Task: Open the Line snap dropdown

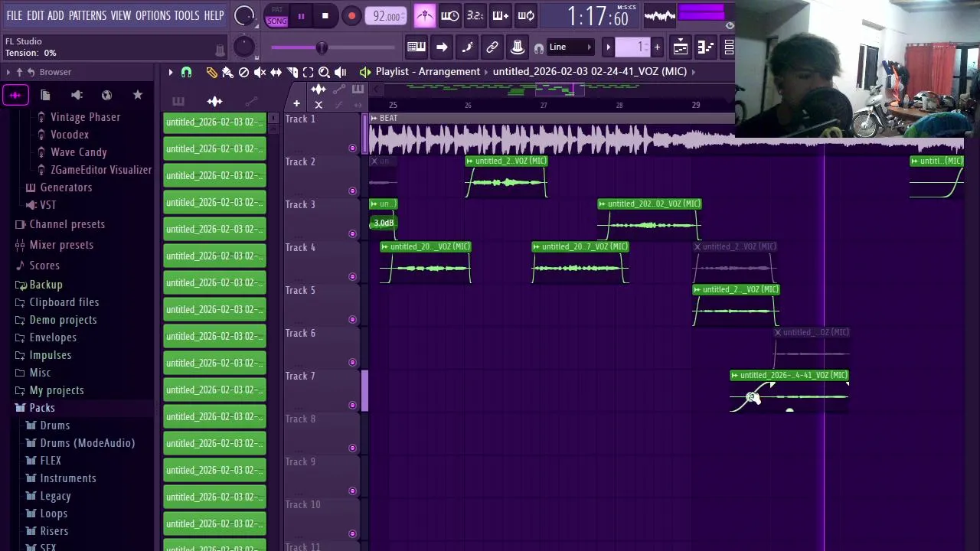Action: point(570,47)
